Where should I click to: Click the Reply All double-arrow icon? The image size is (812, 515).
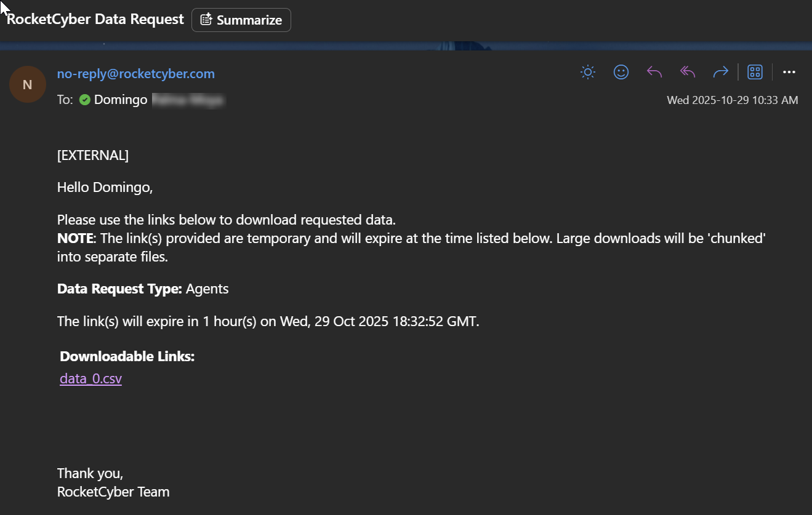click(x=688, y=72)
